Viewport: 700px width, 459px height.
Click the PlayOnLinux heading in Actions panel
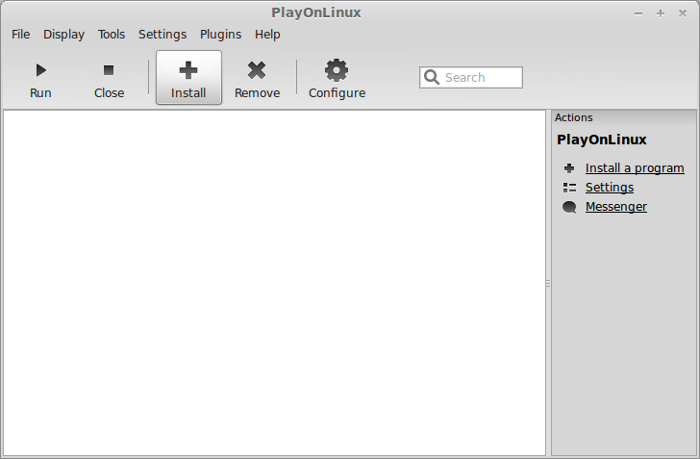[601, 140]
